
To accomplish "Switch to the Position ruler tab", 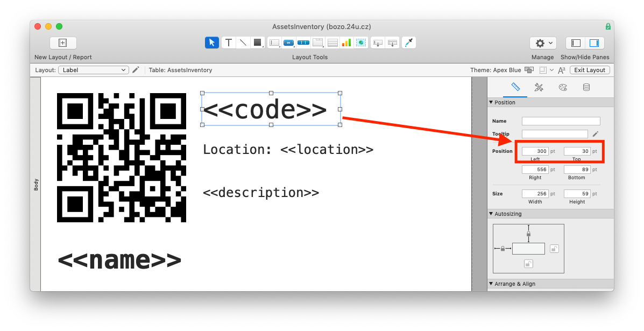I will pos(515,87).
